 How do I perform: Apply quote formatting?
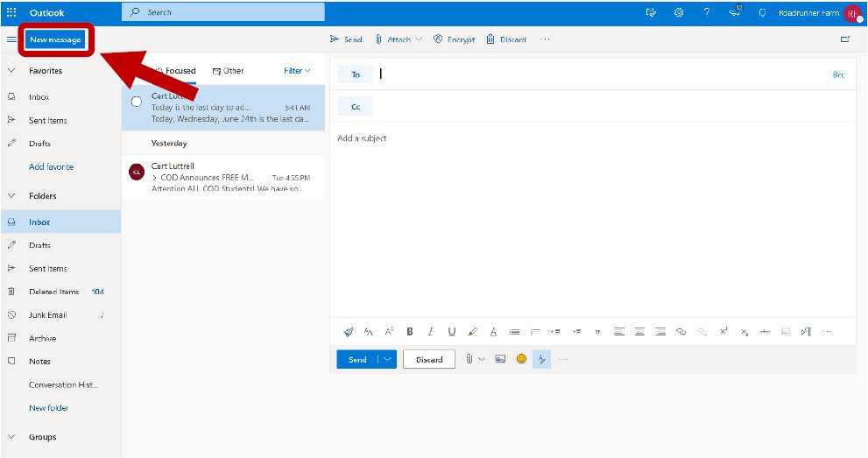597,332
